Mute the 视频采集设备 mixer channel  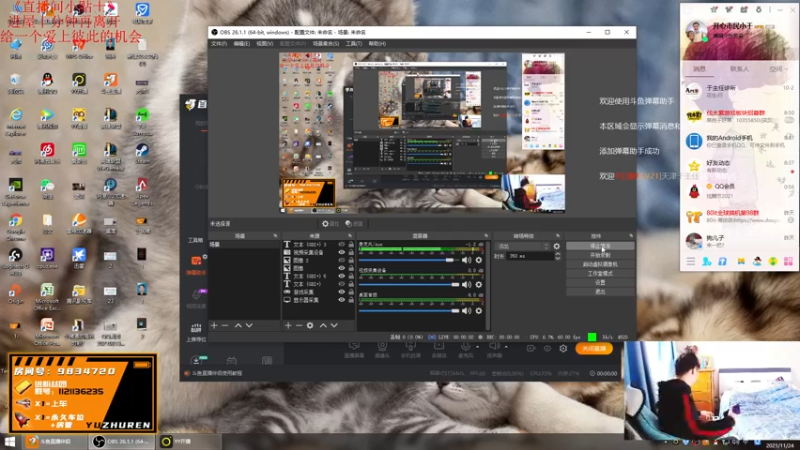click(466, 285)
